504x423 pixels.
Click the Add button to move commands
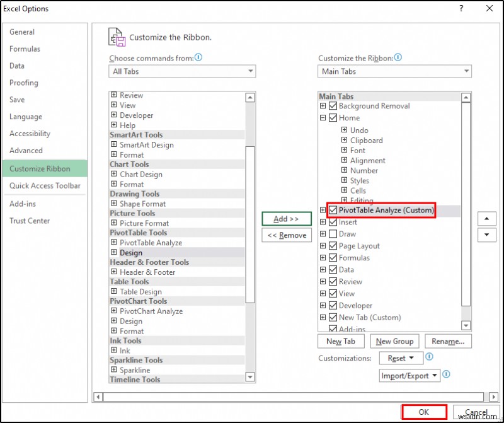[x=287, y=219]
